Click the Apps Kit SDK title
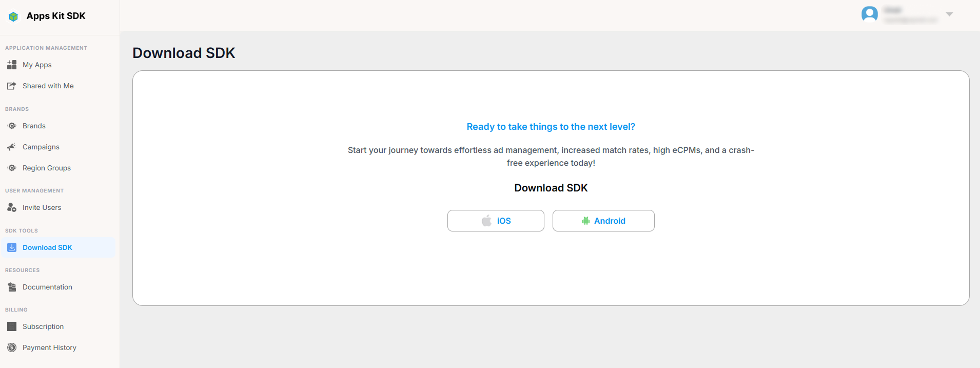Image resolution: width=980 pixels, height=368 pixels. 56,16
